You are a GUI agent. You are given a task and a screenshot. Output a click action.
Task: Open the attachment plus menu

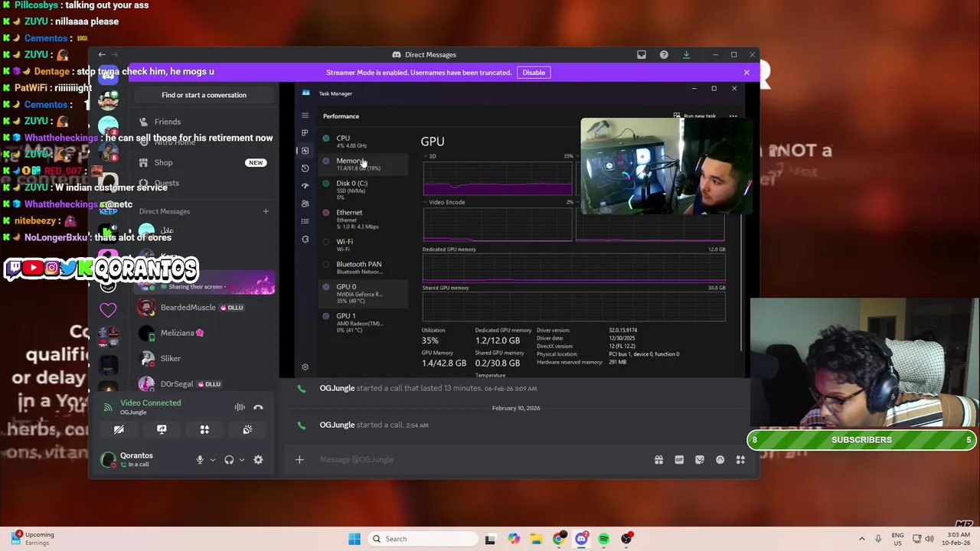click(x=299, y=459)
